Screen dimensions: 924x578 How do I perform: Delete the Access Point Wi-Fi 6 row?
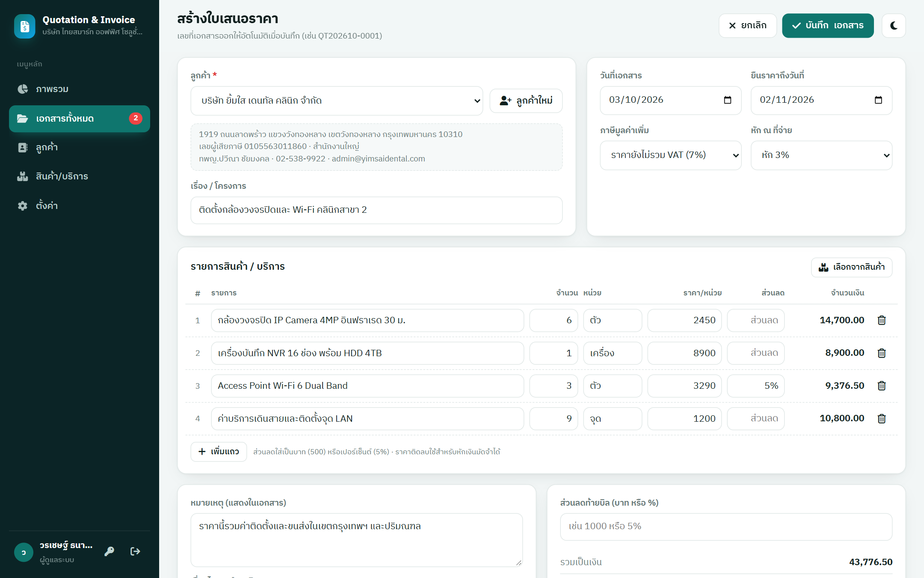[x=882, y=386]
